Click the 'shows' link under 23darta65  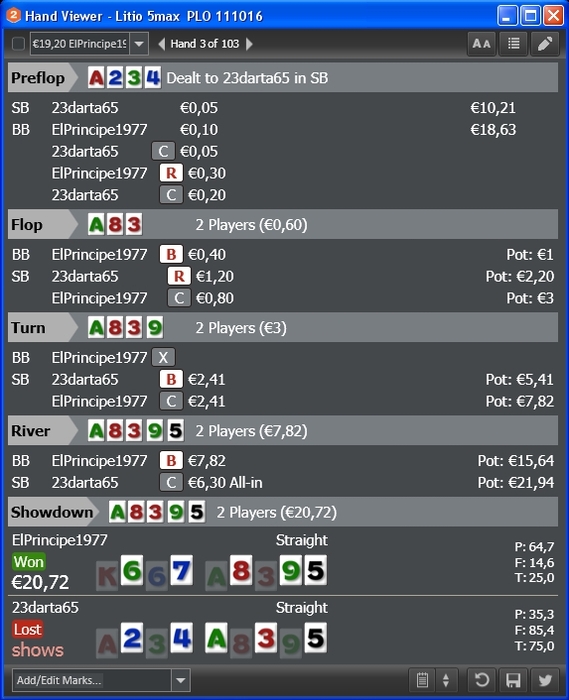(38, 650)
